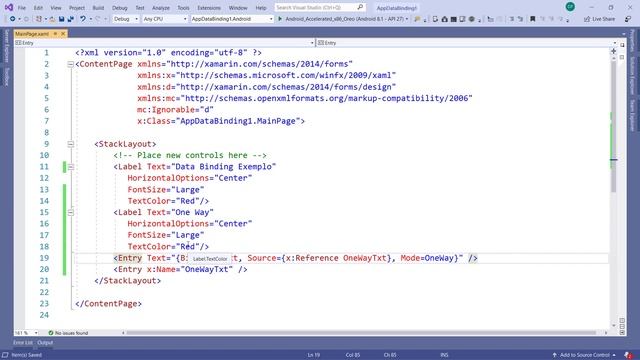Collapse the One Way Label on line 15

(x=70, y=213)
